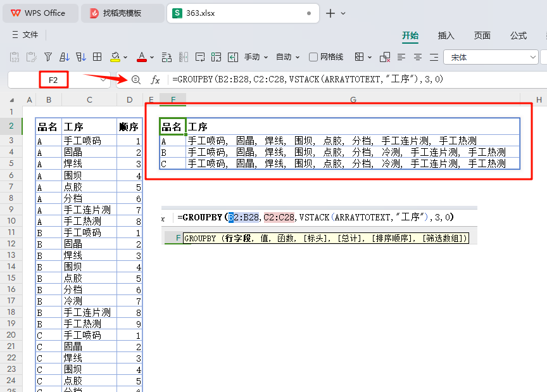The height and width of the screenshot is (392, 547).
Task: Center align text
Action: pos(418,57)
